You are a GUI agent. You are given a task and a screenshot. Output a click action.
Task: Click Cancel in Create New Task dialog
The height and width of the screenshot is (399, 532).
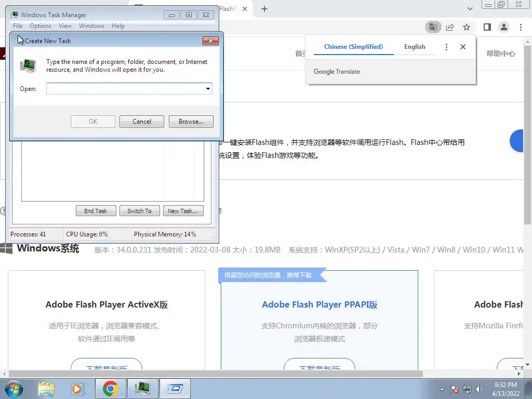142,122
